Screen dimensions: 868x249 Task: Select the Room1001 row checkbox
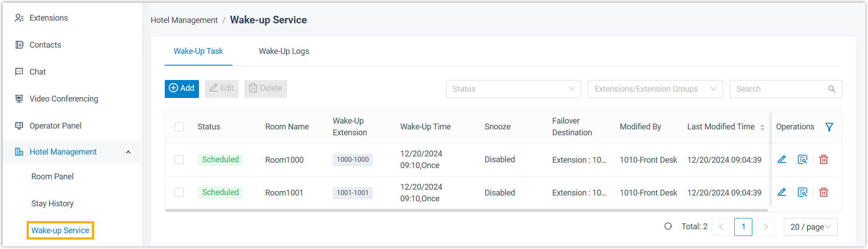click(179, 192)
